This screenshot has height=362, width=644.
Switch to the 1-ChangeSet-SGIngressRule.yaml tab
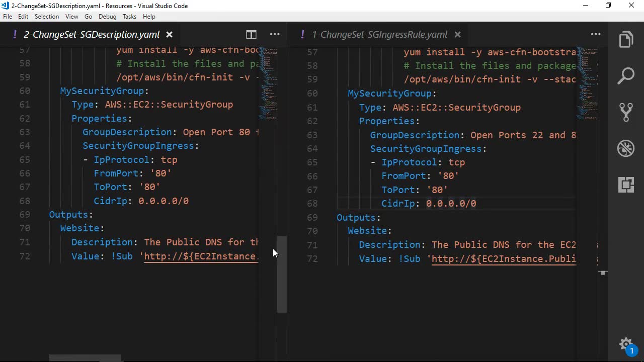[379, 35]
